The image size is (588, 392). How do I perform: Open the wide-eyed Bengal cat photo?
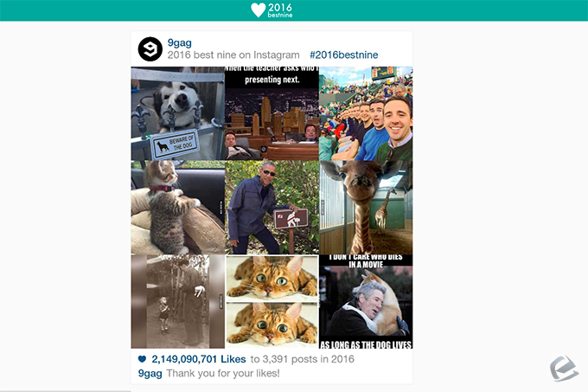pos(272,302)
